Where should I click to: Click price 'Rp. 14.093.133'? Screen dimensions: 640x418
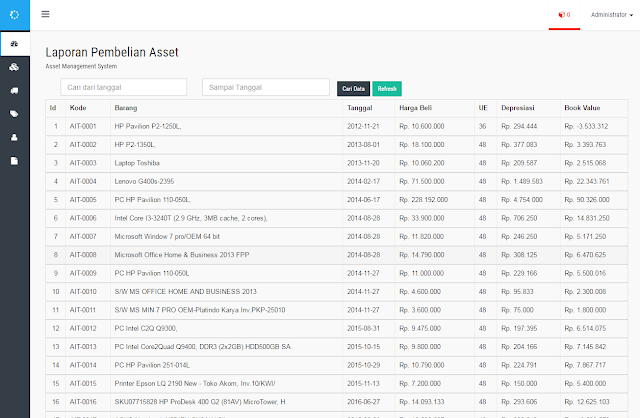coord(422,402)
